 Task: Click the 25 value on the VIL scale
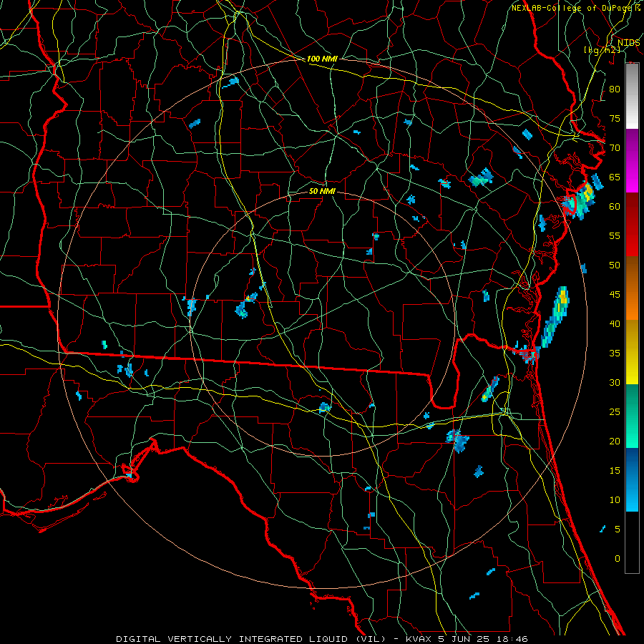[615, 412]
